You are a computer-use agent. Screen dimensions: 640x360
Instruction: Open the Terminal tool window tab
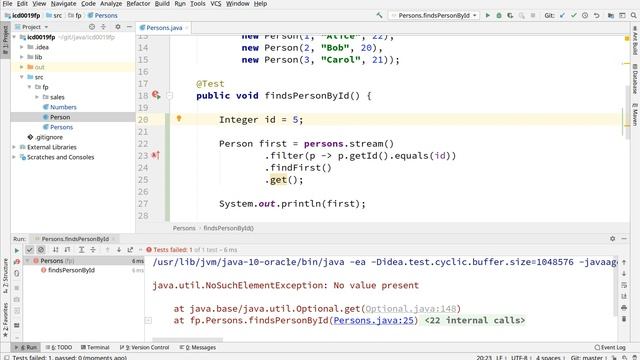point(95,347)
